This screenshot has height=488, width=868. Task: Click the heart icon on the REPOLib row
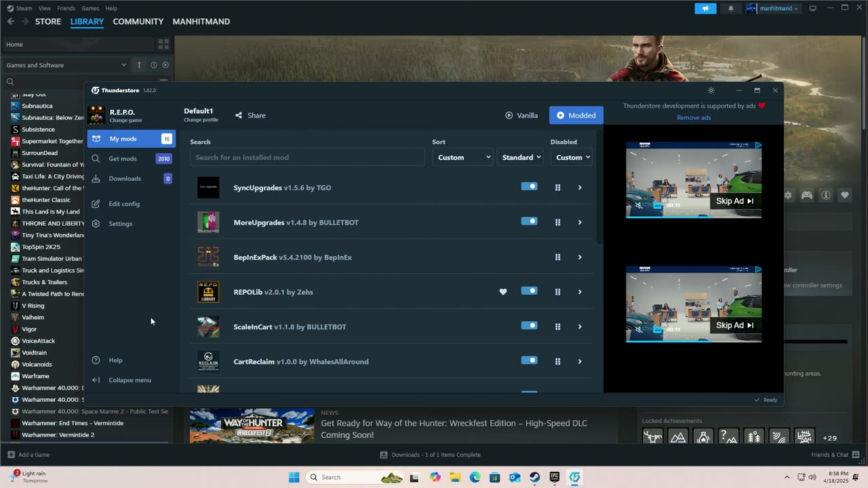click(503, 291)
